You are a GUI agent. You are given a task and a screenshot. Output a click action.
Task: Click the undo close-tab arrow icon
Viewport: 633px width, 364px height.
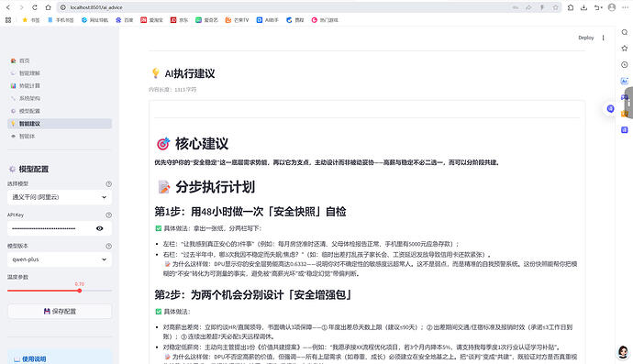coord(598,7)
